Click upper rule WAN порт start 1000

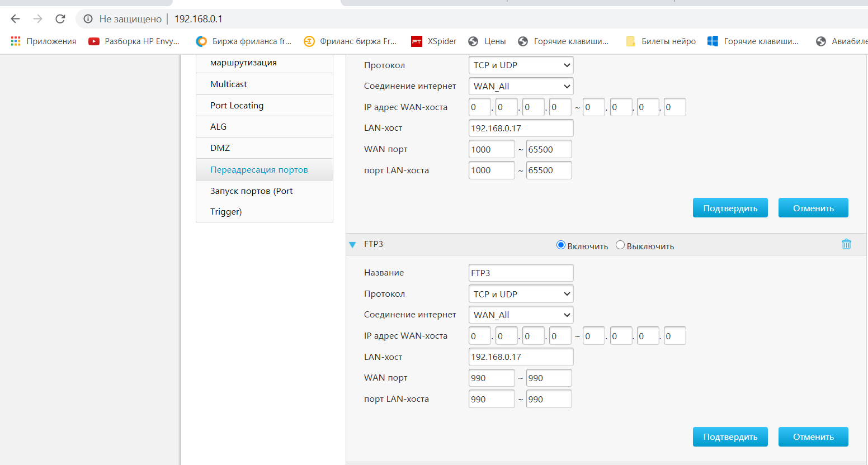click(492, 149)
